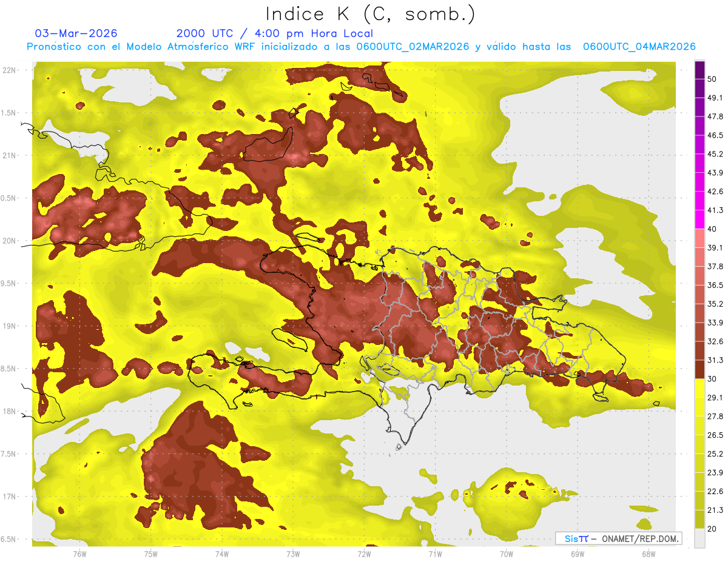Click the '47.8' colorbar value

(x=715, y=116)
